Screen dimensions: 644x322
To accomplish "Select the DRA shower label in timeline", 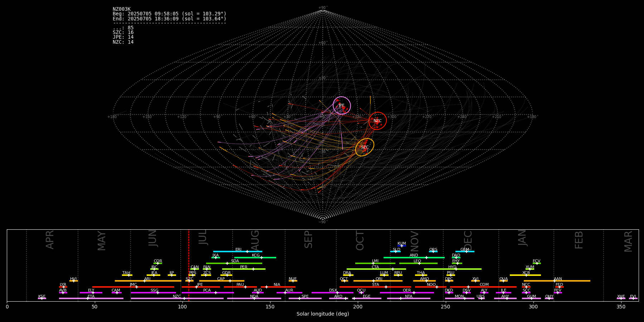I will (347, 273).
